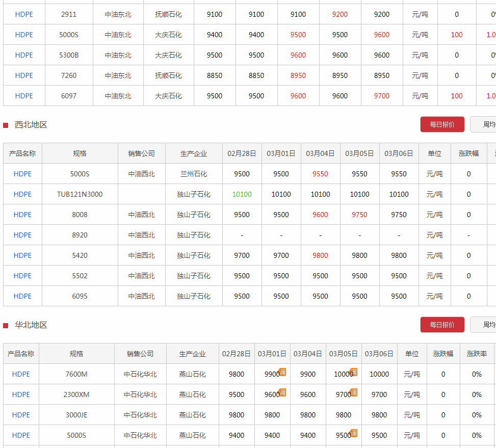Click HDPE link in the 5502 row
Image resolution: width=496 pixels, height=448 pixels.
[x=22, y=276]
